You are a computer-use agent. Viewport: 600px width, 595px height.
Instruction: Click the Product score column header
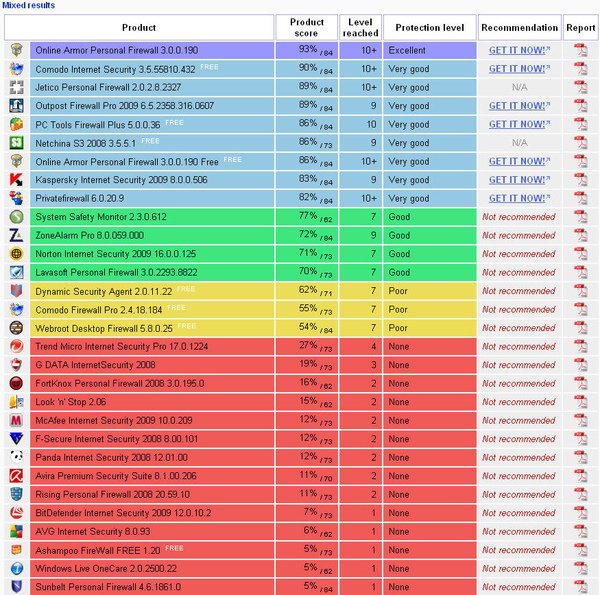(x=307, y=28)
